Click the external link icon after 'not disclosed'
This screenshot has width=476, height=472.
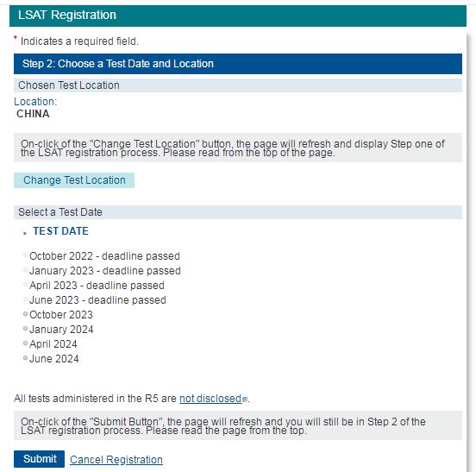[245, 400]
